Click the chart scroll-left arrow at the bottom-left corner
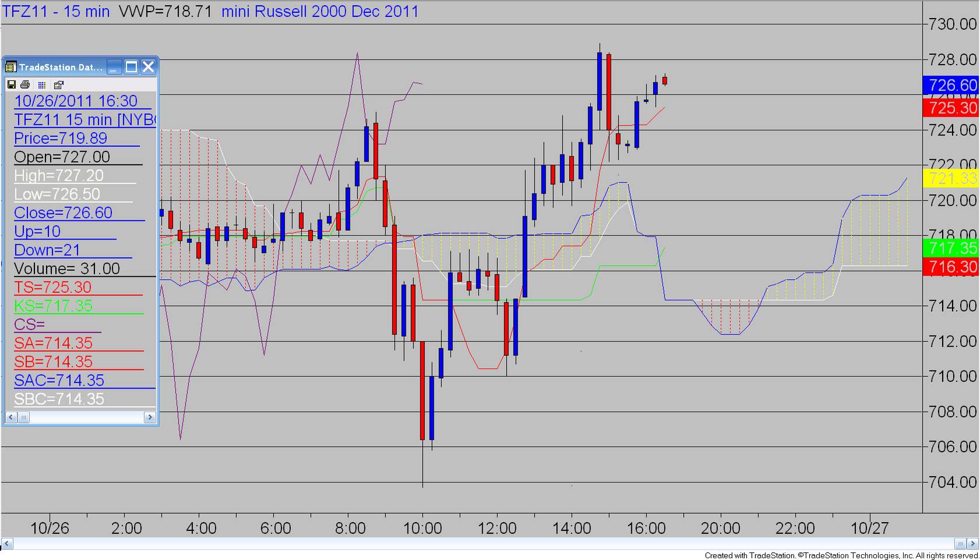Viewport: 980px width, 560px height. point(7,544)
